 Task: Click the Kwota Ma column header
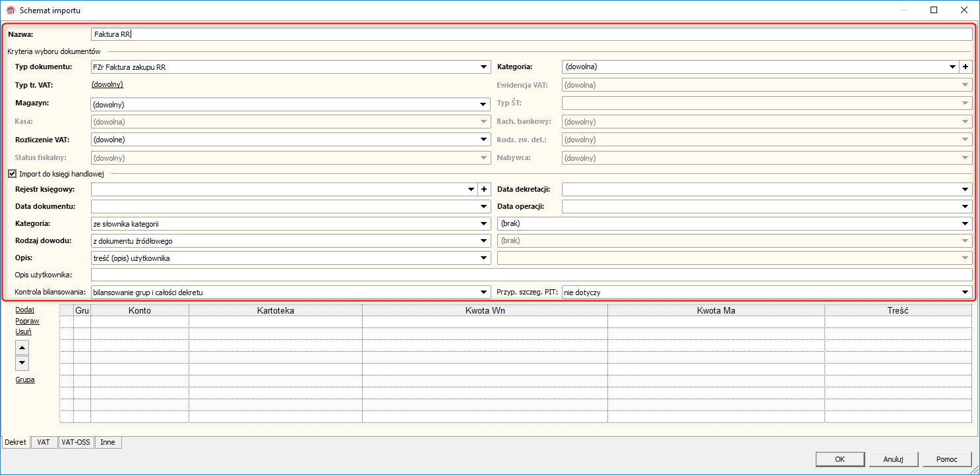(716, 310)
